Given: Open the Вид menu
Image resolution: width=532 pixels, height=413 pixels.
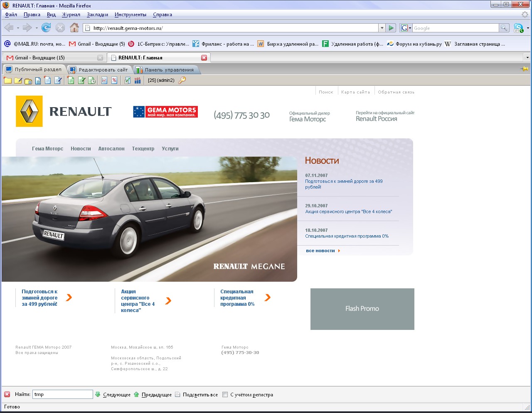Looking at the screenshot, I should click(x=51, y=15).
